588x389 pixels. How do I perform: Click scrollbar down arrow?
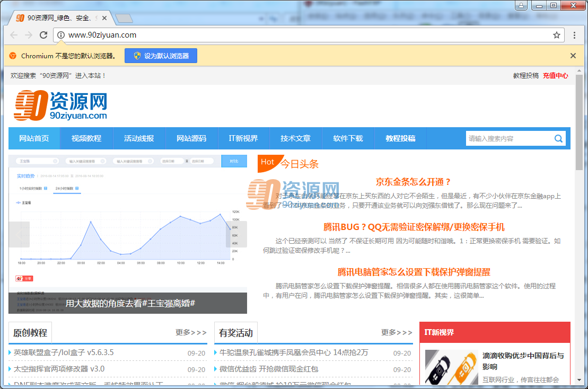click(x=579, y=380)
